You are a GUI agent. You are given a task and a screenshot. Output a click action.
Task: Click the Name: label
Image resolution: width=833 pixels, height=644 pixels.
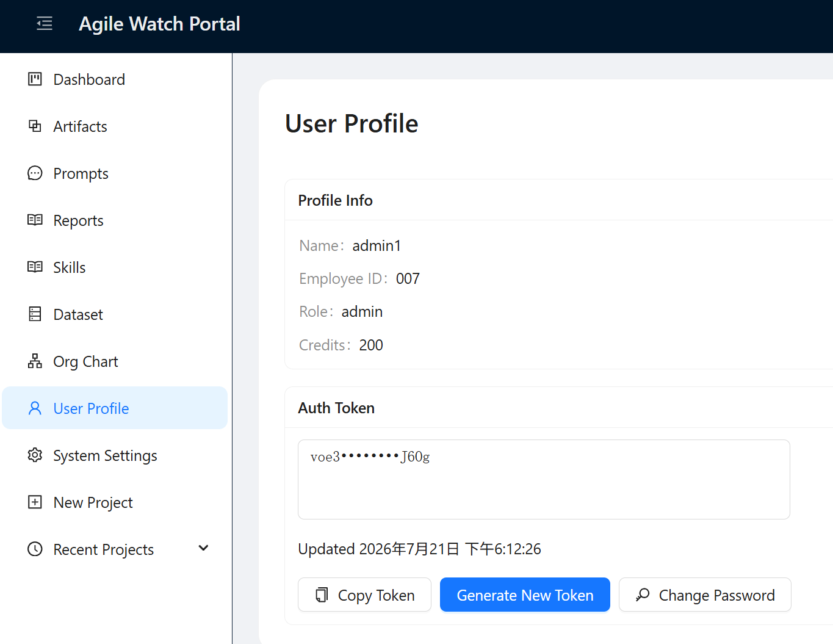322,245
